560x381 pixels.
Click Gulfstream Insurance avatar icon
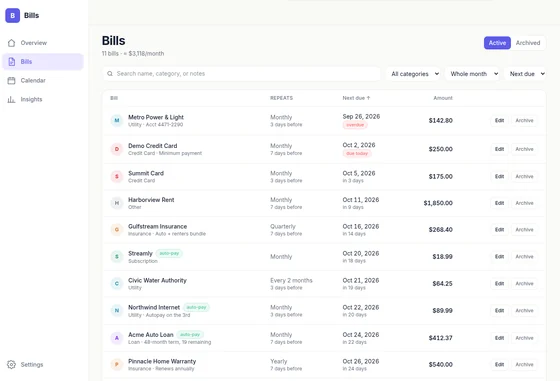coord(117,230)
